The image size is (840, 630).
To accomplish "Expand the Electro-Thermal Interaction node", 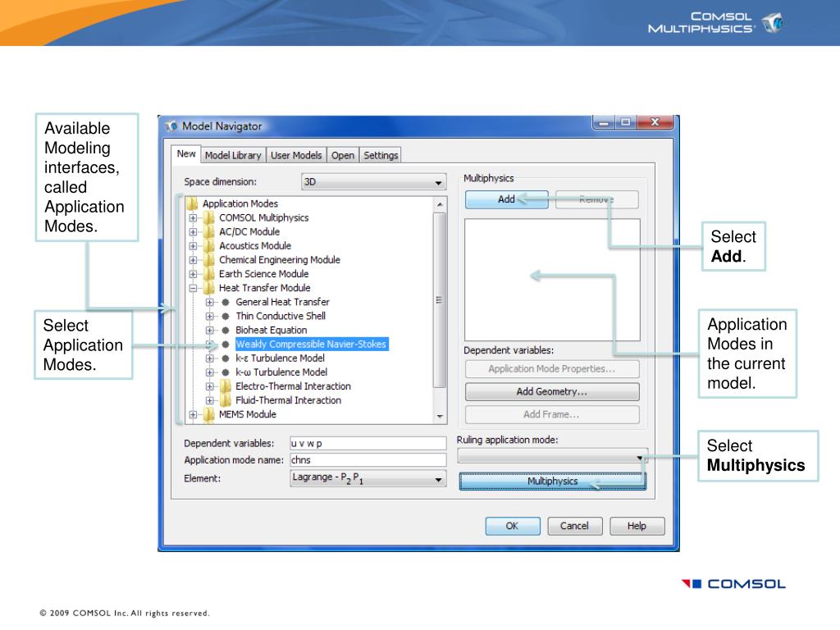I will (210, 386).
